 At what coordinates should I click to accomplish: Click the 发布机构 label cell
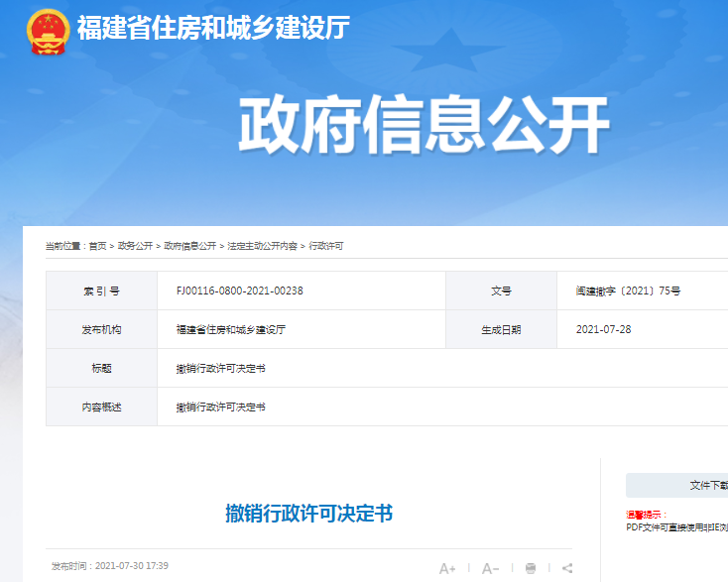(102, 329)
